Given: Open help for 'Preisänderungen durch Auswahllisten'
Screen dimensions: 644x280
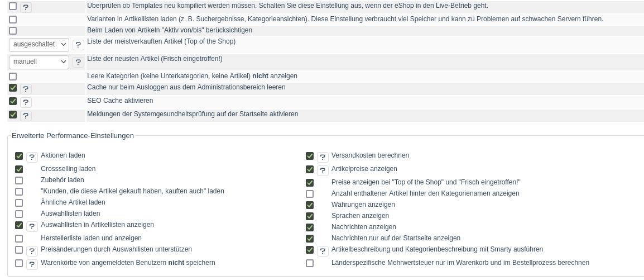Looking at the screenshot, I should (32, 251).
